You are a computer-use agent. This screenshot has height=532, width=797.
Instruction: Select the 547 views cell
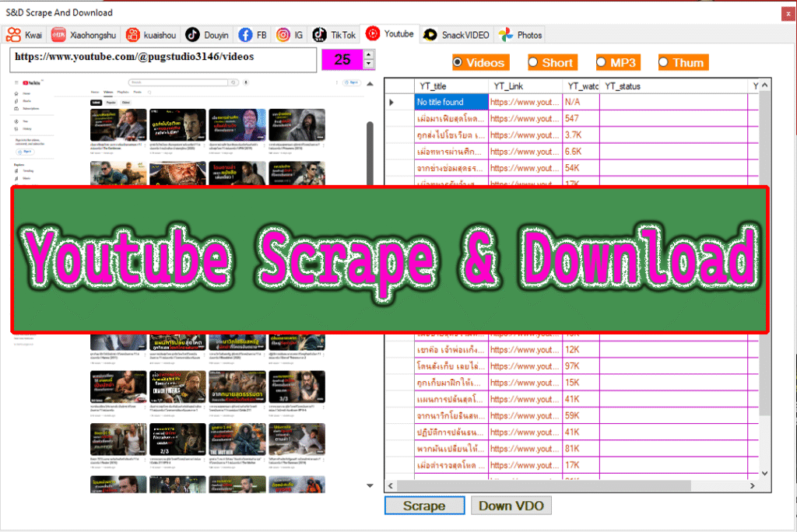[581, 118]
